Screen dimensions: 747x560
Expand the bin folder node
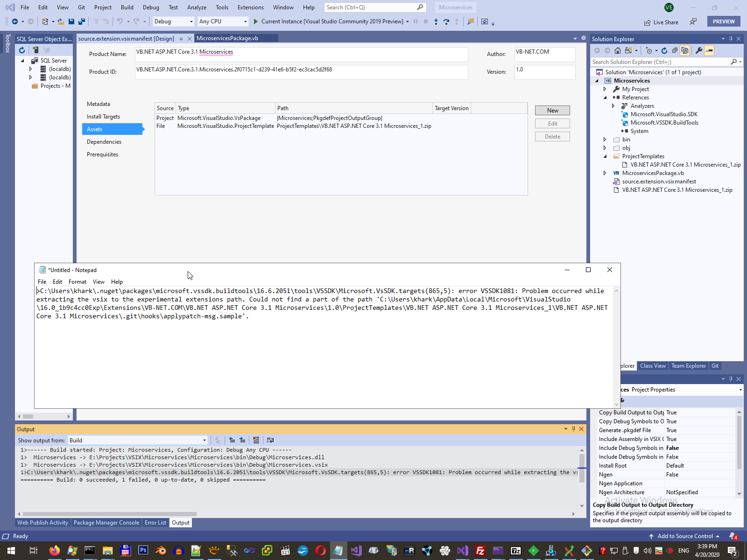pos(605,140)
